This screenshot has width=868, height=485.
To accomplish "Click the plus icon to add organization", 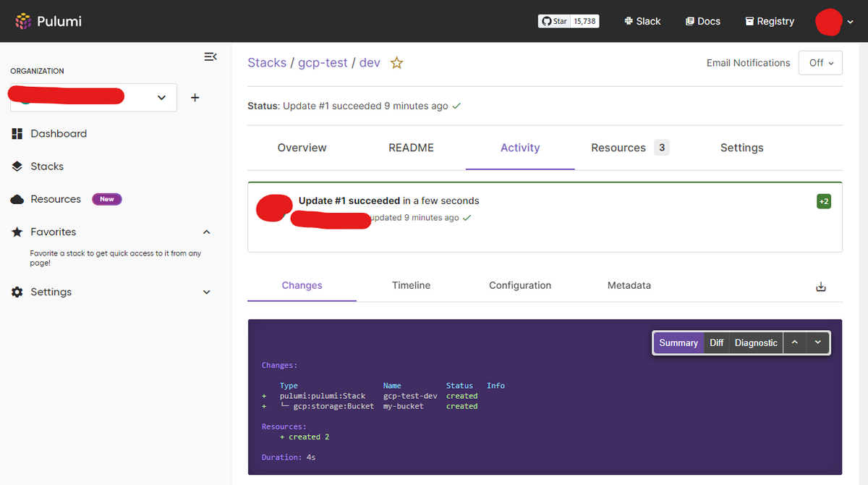I will coord(195,98).
